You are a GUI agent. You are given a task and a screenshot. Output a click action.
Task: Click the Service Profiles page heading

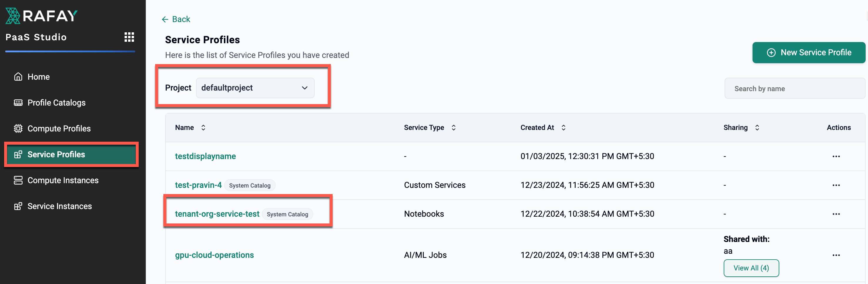(202, 40)
